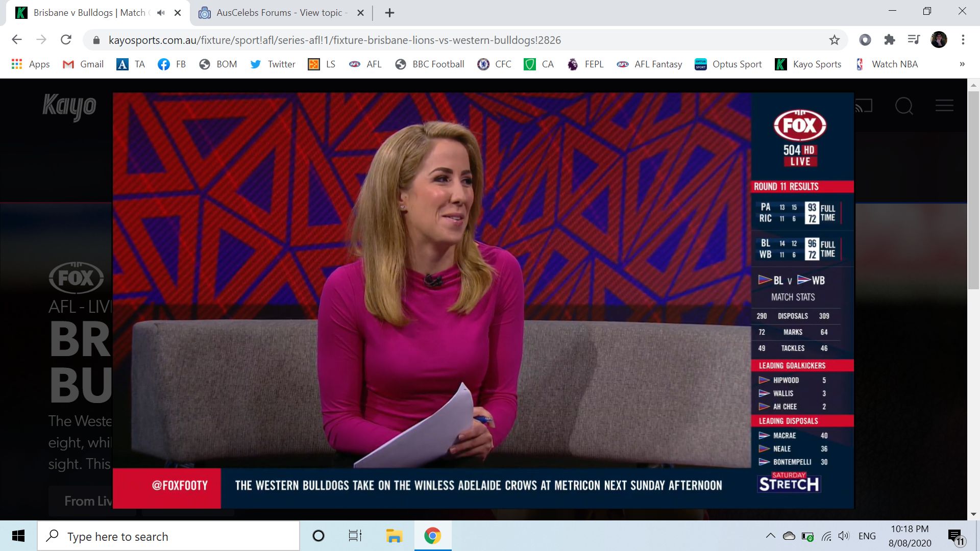
Task: Click the Kayo logo
Action: tap(69, 107)
